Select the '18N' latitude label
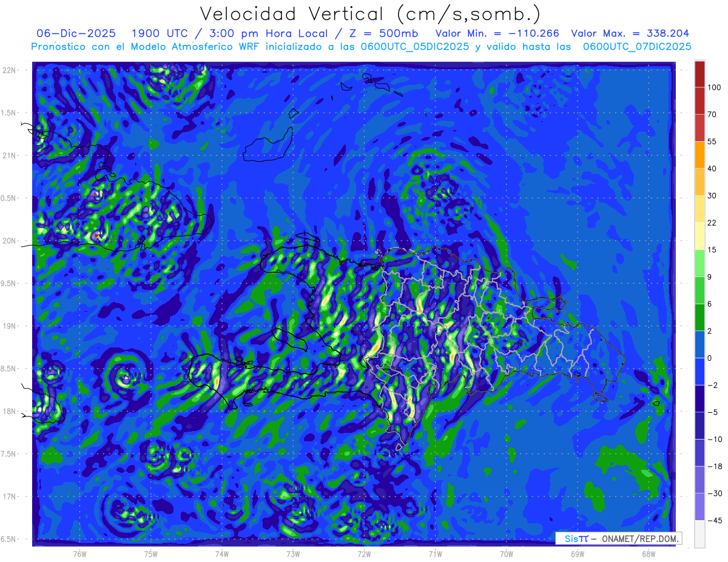 [8, 411]
